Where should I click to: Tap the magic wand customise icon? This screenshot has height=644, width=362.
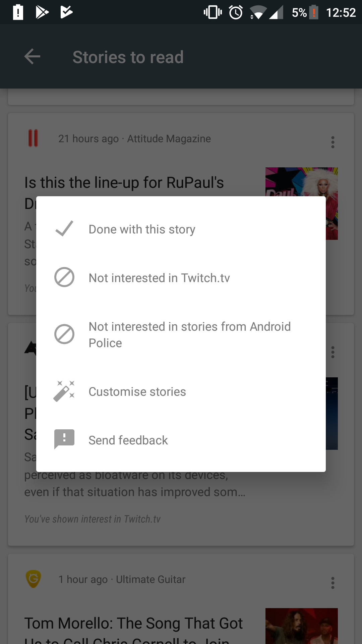[64, 391]
